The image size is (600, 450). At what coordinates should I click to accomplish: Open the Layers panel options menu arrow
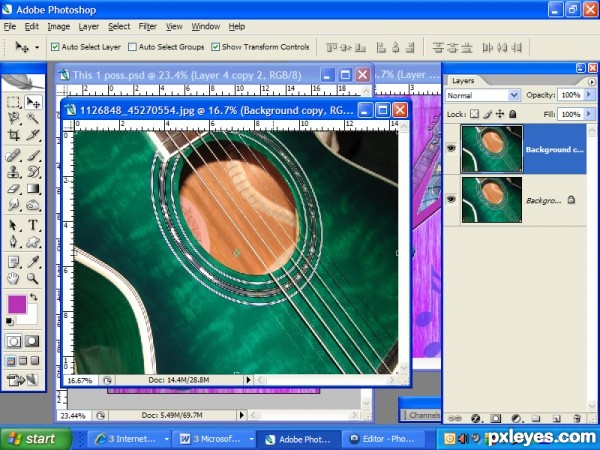tap(592, 82)
